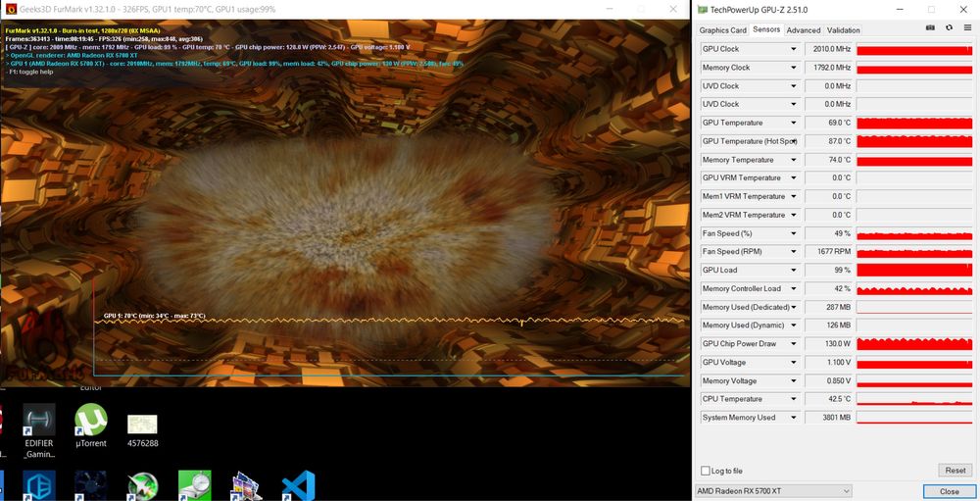Minimize the GPU-Z window
980x501 pixels.
click(900, 10)
